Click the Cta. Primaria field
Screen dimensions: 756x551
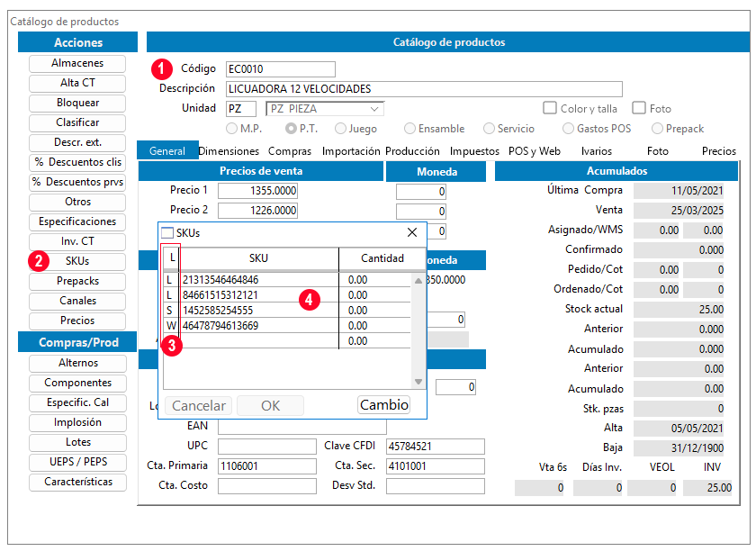[x=267, y=466]
